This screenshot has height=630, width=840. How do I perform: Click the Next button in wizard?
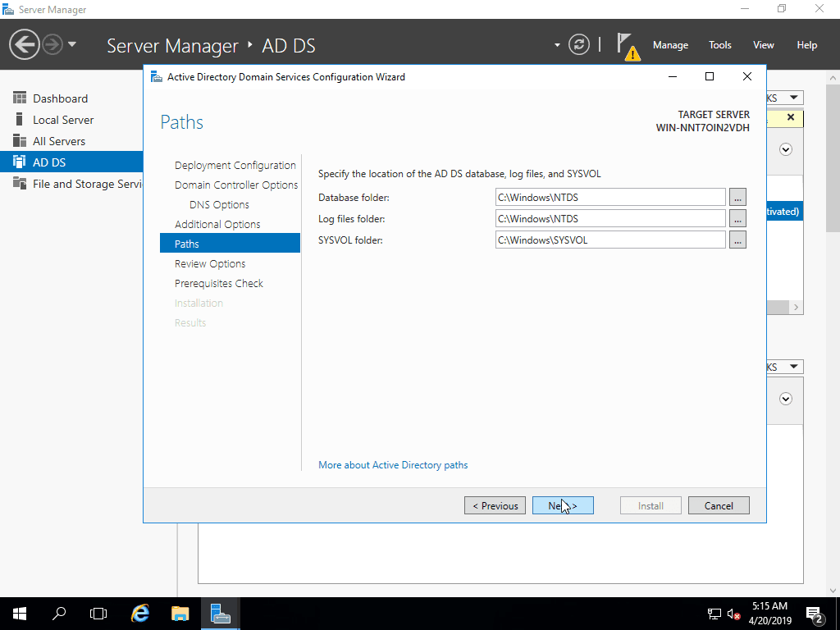[563, 505]
